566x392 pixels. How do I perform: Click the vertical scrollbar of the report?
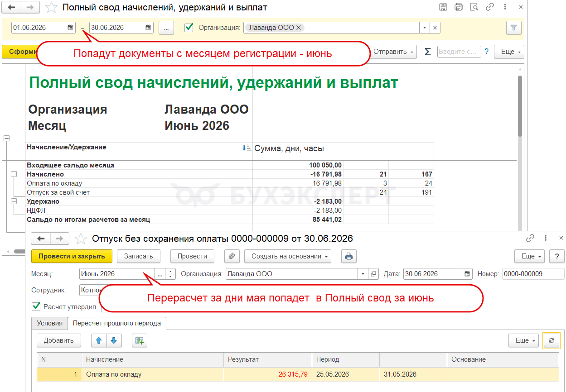520,105
